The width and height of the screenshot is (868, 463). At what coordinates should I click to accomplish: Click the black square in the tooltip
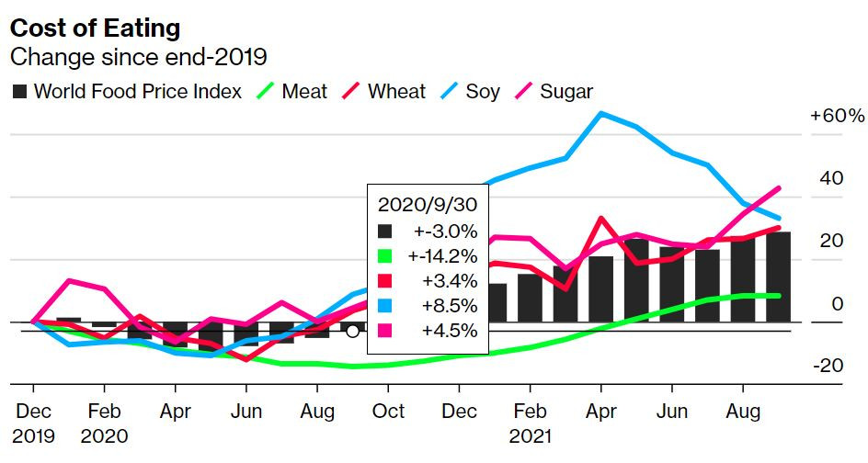(x=384, y=231)
